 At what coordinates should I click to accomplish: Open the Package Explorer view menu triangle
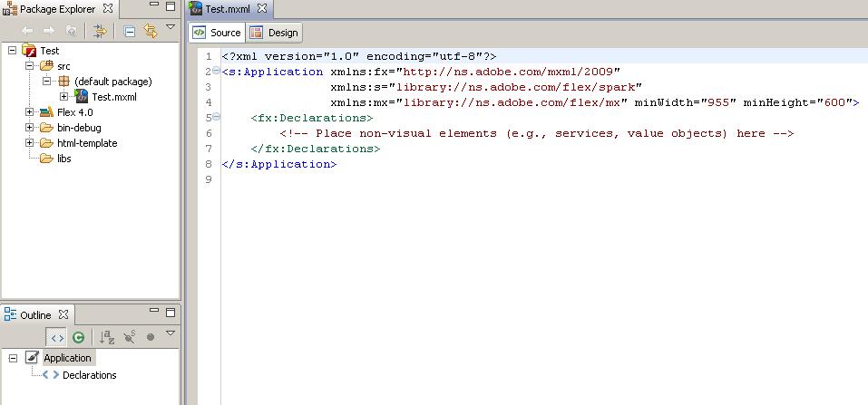point(171,26)
